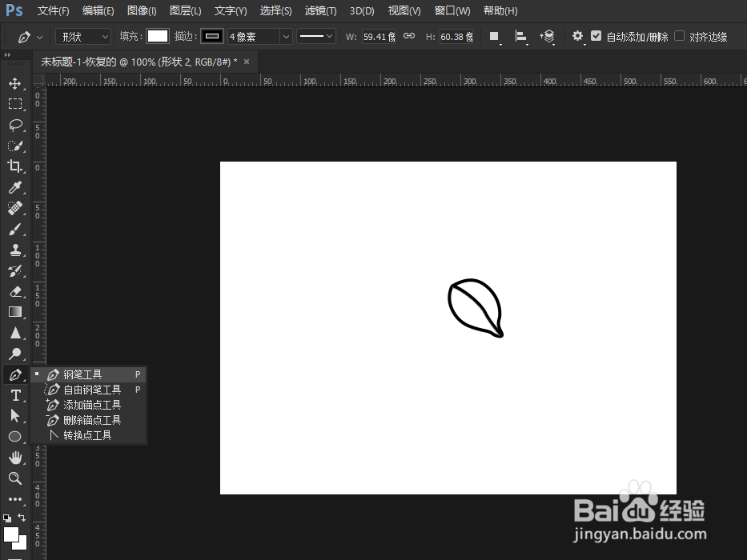Open the 描边 stroke color swatch

(212, 36)
